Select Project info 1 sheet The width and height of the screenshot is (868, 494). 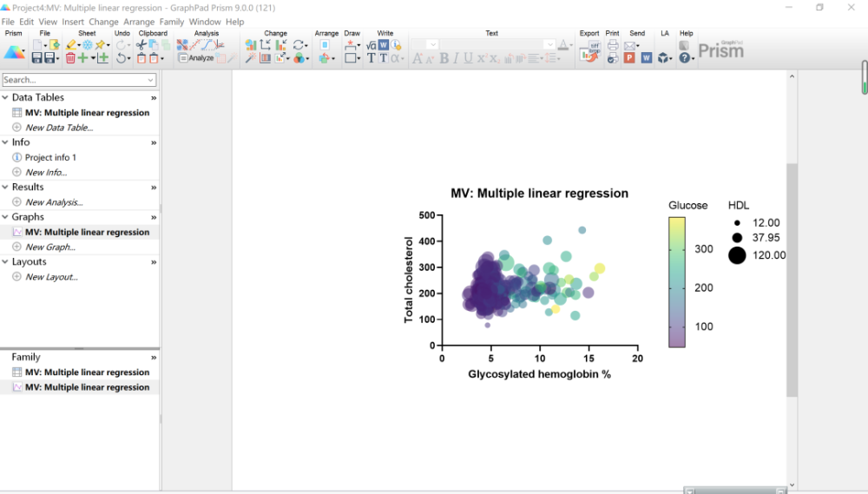(x=50, y=157)
